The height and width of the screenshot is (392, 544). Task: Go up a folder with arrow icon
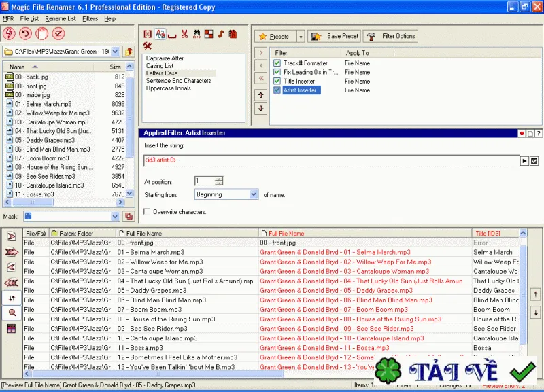129,52
